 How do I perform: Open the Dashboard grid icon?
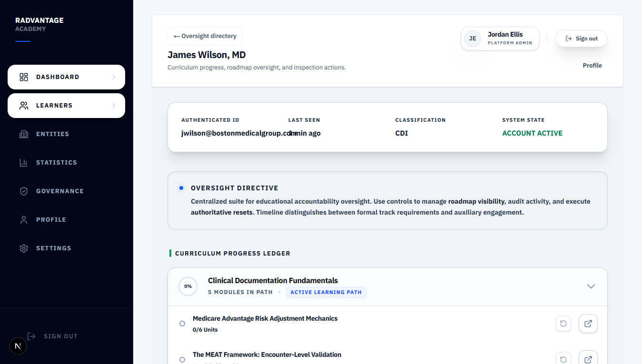[24, 77]
